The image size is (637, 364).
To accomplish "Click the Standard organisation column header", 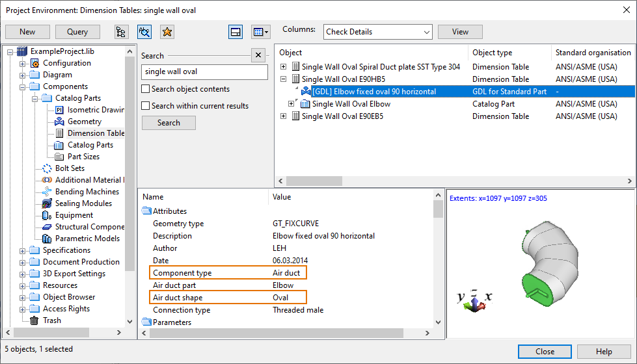I will click(x=593, y=53).
